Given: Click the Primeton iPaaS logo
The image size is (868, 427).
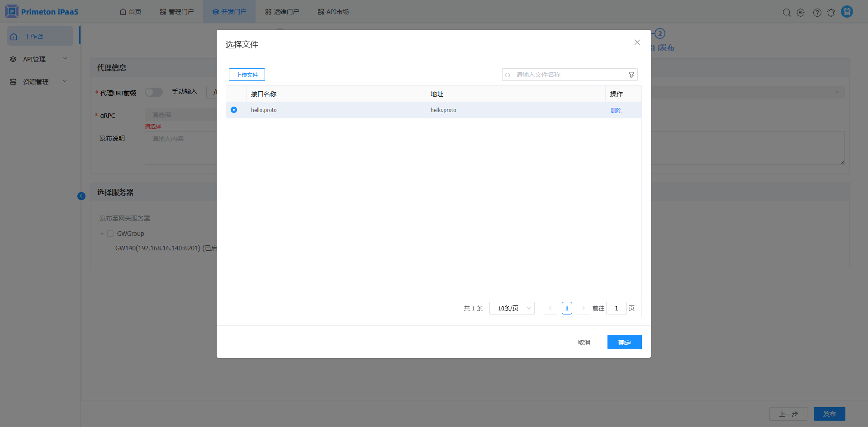Looking at the screenshot, I should tap(42, 12).
